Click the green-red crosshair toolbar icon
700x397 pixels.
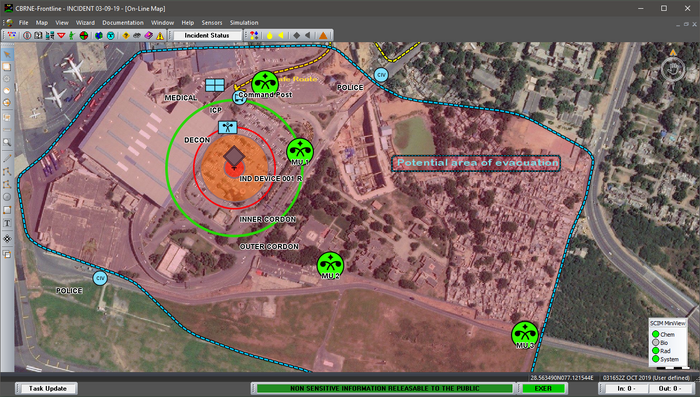[83, 36]
